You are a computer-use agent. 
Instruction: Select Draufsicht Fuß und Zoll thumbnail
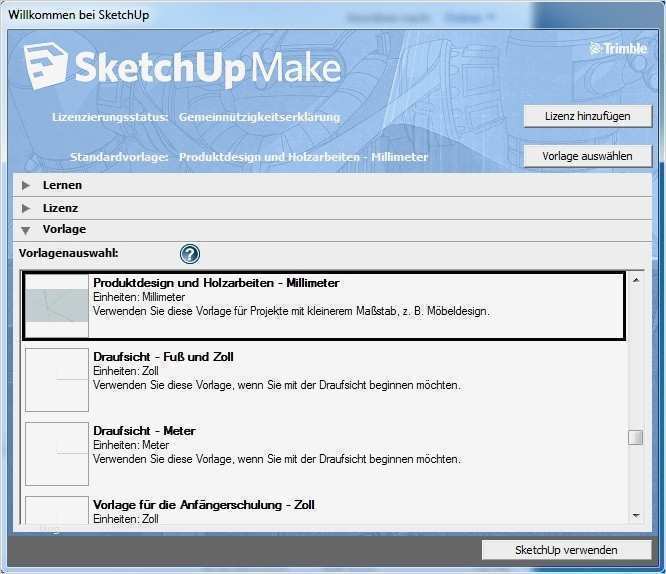coord(57,380)
